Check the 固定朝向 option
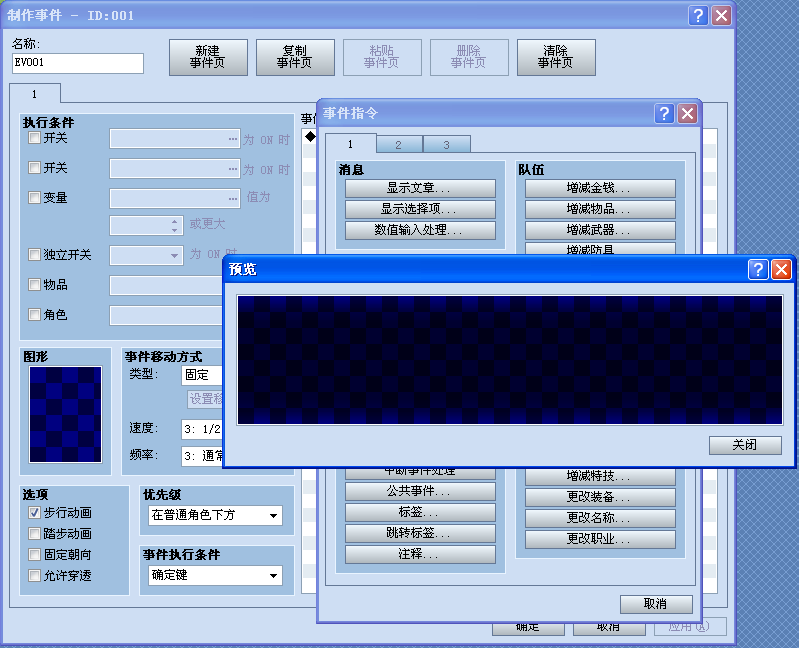799x648 pixels. pyautogui.click(x=34, y=554)
